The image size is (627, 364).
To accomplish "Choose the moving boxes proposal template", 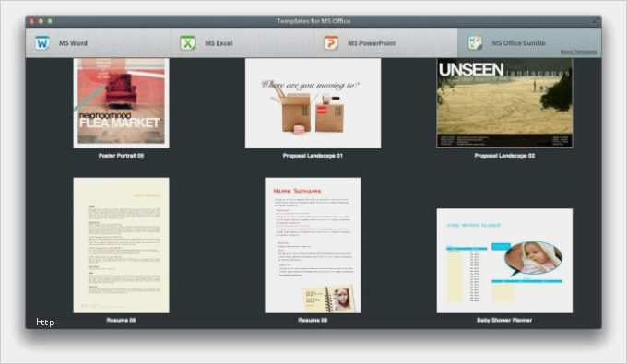I will click(313, 103).
